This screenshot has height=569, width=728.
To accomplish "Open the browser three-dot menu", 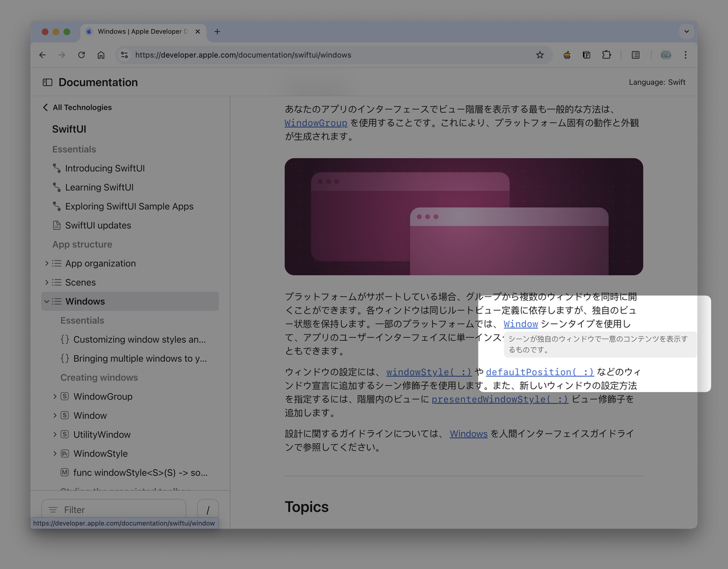I will 685,55.
